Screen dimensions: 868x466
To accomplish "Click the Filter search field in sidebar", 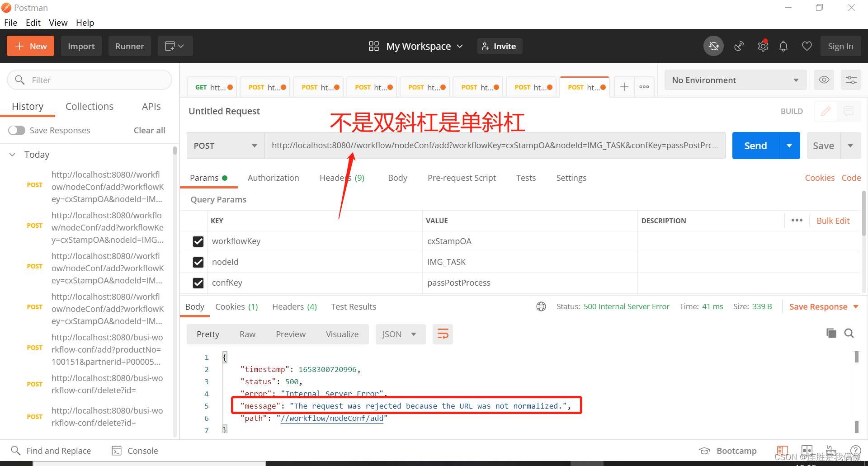I will point(89,80).
